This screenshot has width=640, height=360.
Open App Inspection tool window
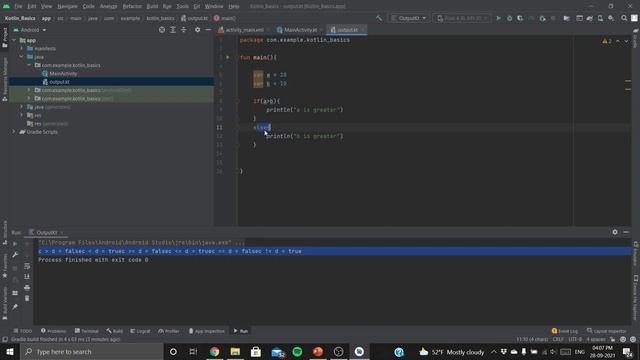[207, 331]
